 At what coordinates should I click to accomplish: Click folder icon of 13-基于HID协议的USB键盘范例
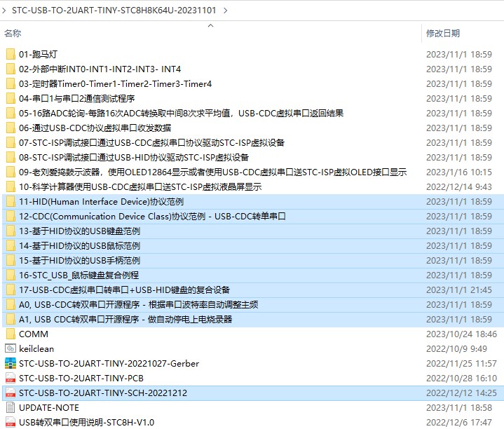coord(11,231)
